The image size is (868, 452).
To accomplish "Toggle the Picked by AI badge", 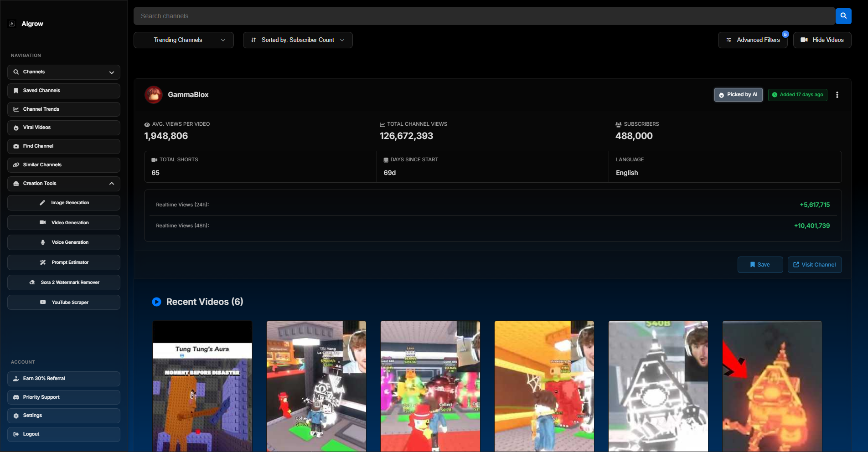I will (x=738, y=94).
